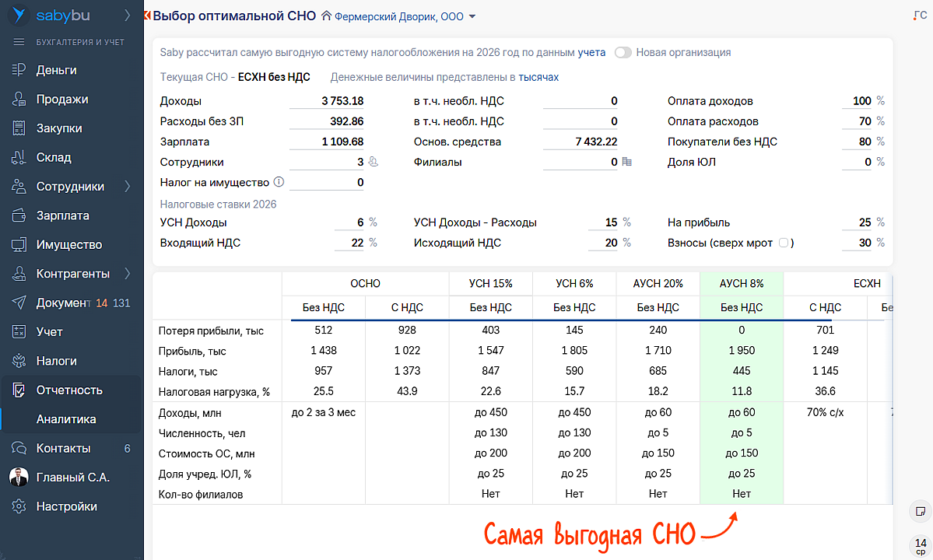Click the Доходы value input field
Image resolution: width=933 pixels, height=560 pixels.
(327, 101)
